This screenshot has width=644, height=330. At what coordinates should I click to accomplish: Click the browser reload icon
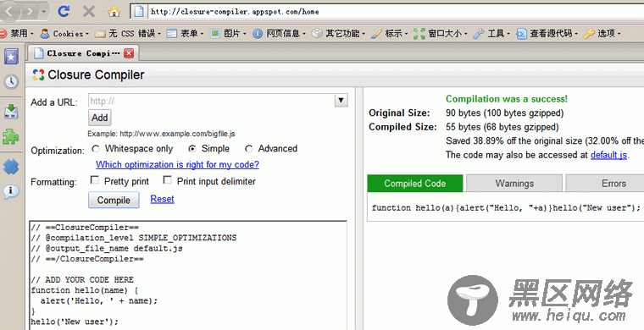click(x=64, y=12)
